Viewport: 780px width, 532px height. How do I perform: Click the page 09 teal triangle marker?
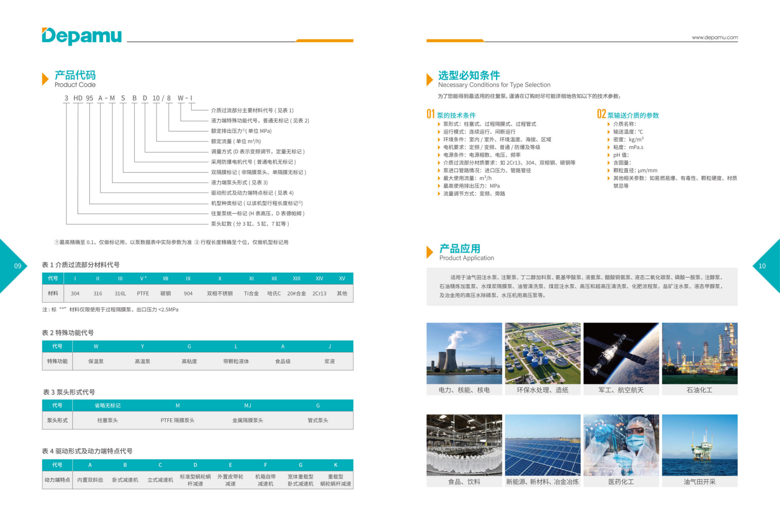coord(12,266)
